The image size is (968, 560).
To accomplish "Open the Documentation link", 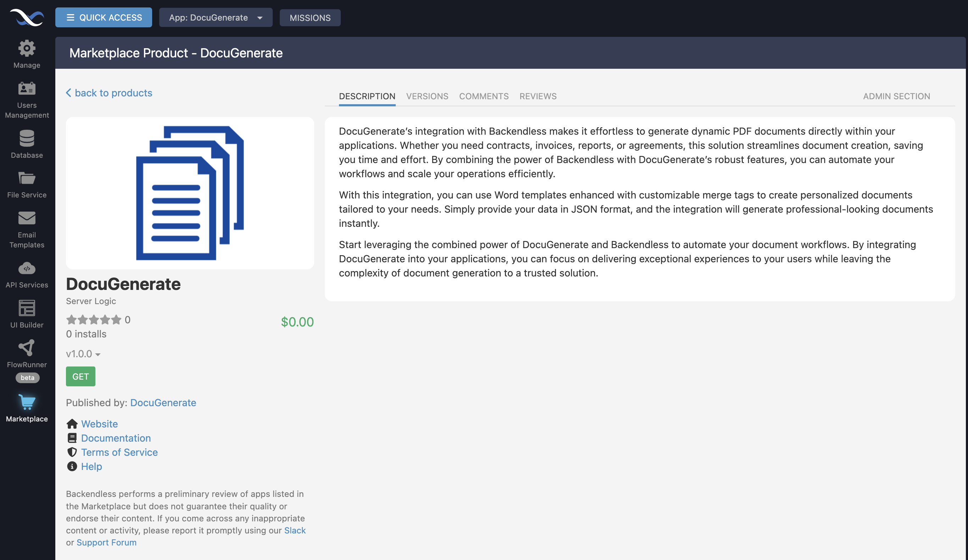I will point(116,438).
